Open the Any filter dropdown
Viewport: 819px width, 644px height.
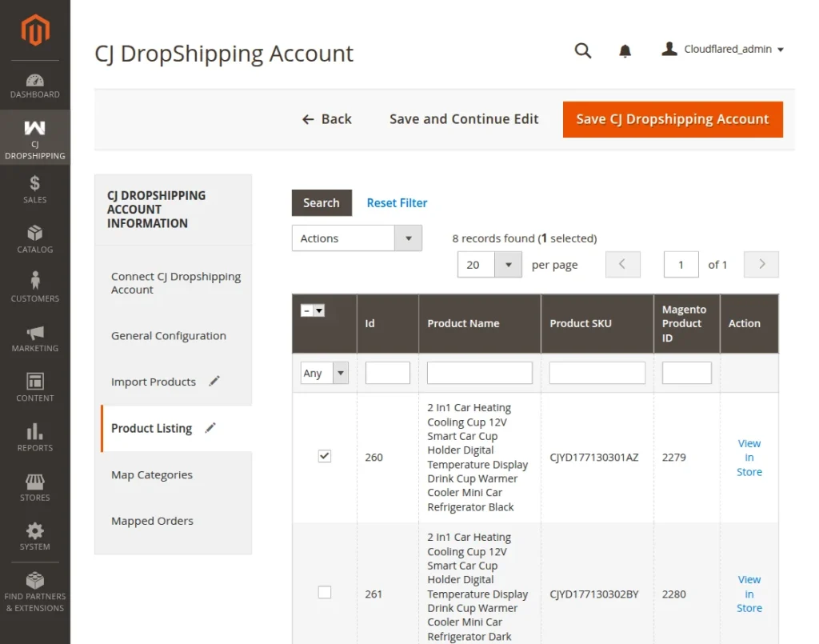tap(325, 373)
